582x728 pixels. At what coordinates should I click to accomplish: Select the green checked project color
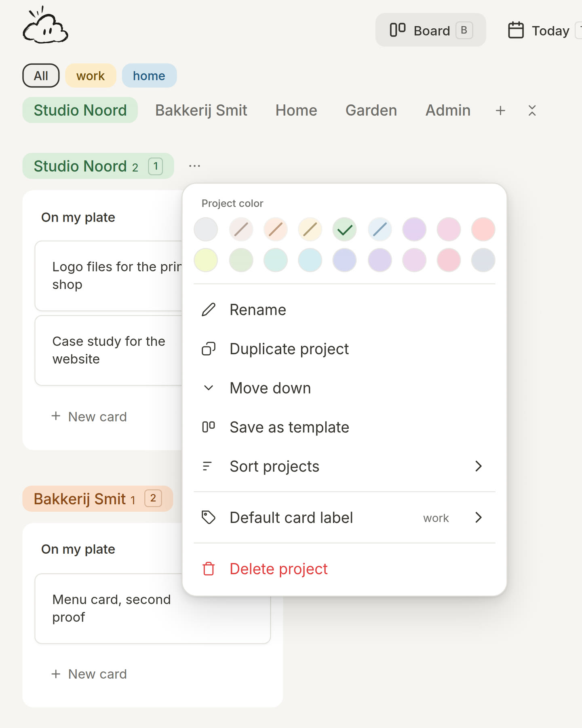click(344, 230)
